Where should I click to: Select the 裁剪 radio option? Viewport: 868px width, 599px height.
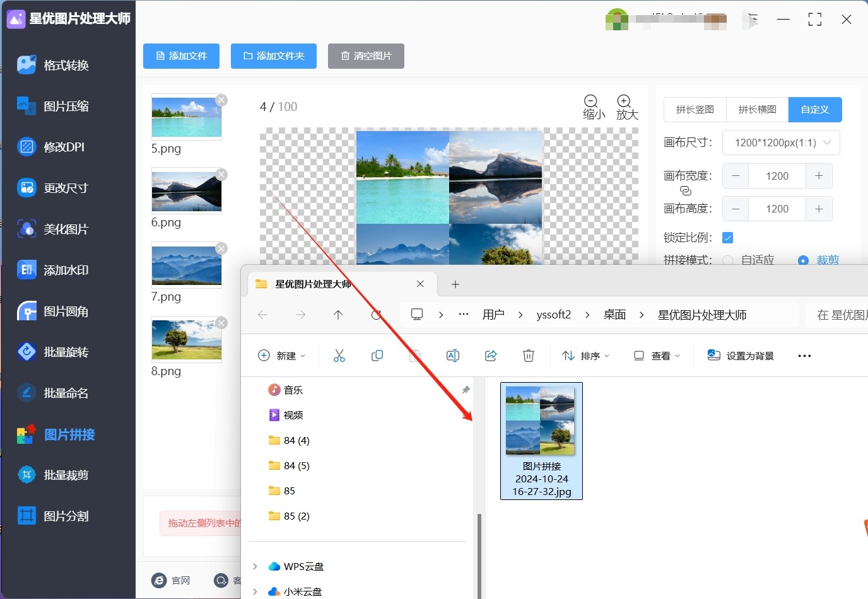pyautogui.click(x=804, y=260)
